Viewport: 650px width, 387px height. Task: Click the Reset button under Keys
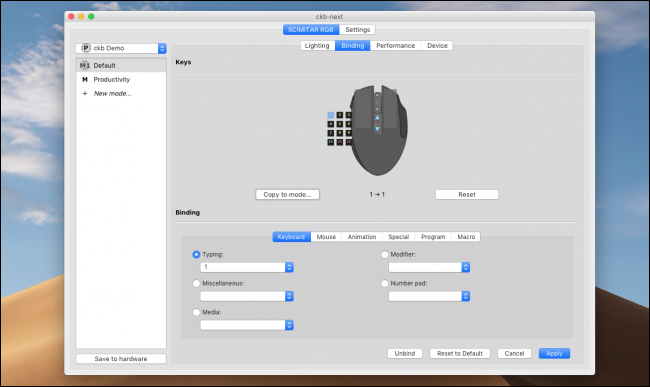click(x=467, y=194)
